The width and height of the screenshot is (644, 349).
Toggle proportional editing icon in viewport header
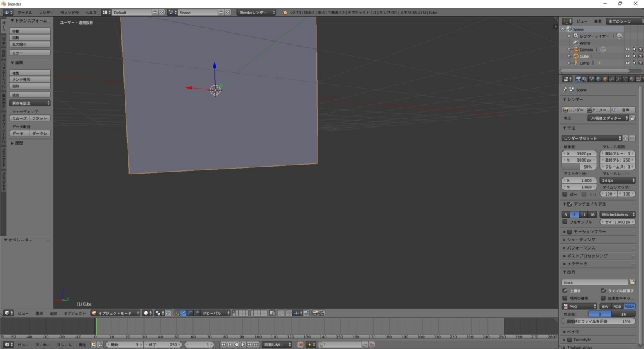click(280, 313)
